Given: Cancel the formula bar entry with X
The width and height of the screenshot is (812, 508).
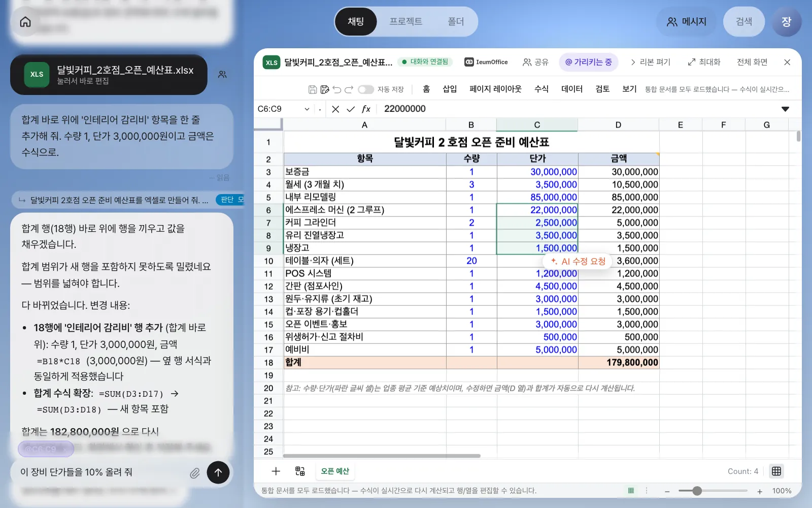Looking at the screenshot, I should coord(335,109).
